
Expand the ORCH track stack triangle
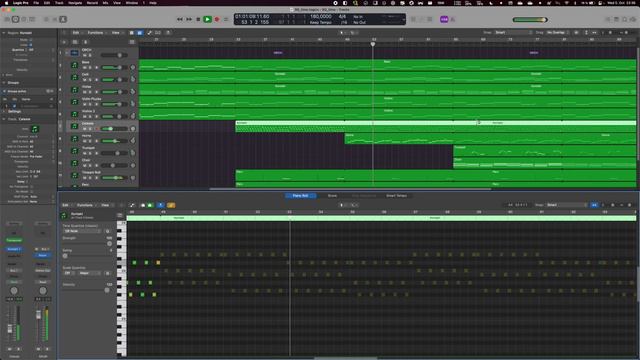[x=67, y=53]
